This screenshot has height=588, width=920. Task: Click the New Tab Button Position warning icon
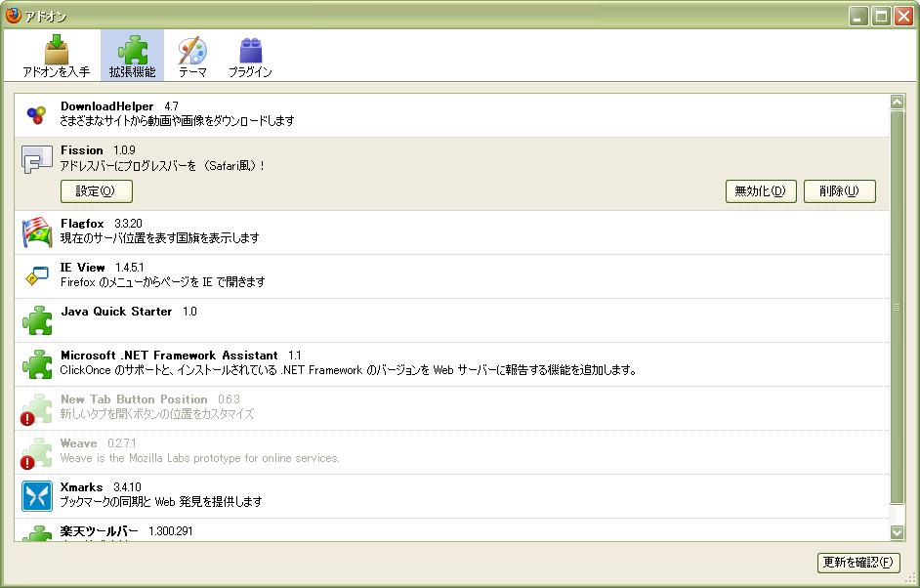27,418
